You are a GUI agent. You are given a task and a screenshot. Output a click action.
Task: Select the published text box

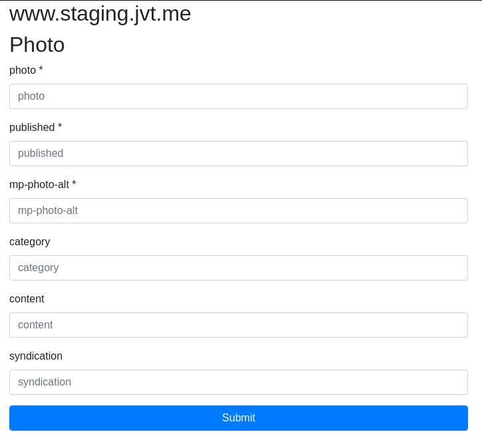tap(239, 154)
